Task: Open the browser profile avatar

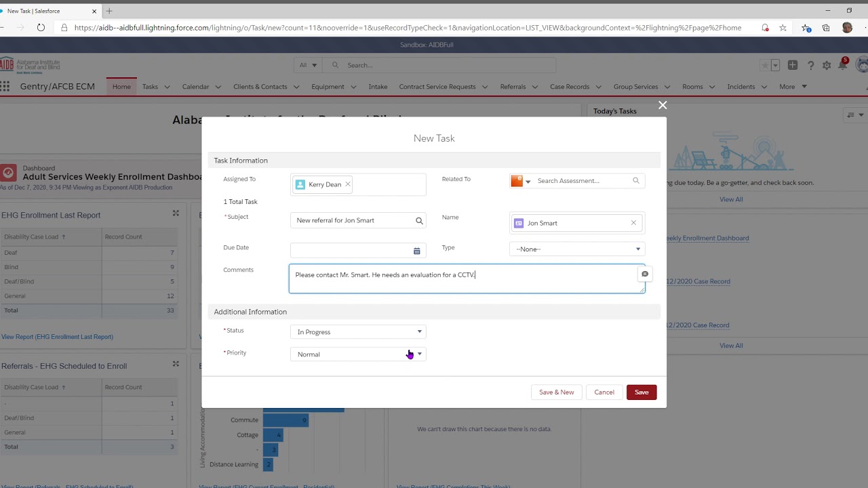Action: 847,28
